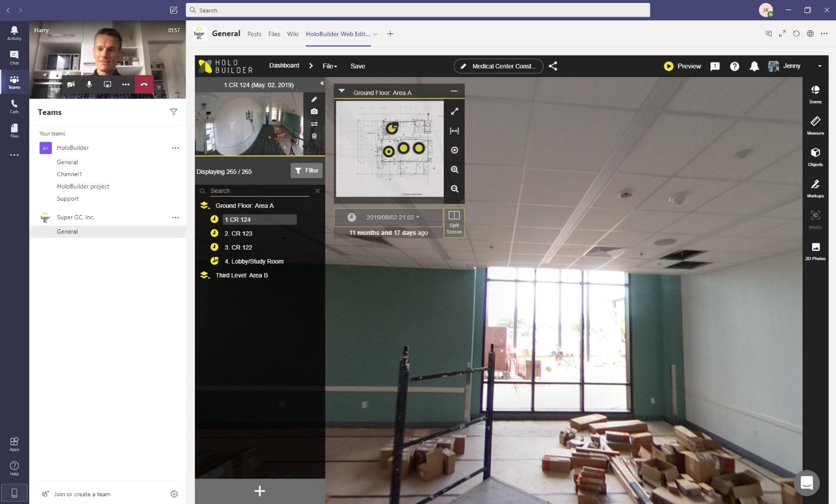
Task: Expand the tab to full screen
Action: 782,34
